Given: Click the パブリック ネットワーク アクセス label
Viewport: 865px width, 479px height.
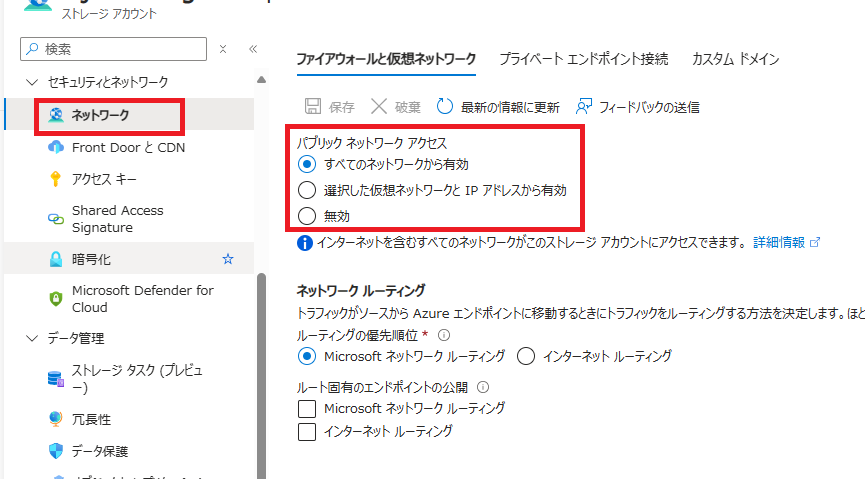Looking at the screenshot, I should (x=372, y=143).
